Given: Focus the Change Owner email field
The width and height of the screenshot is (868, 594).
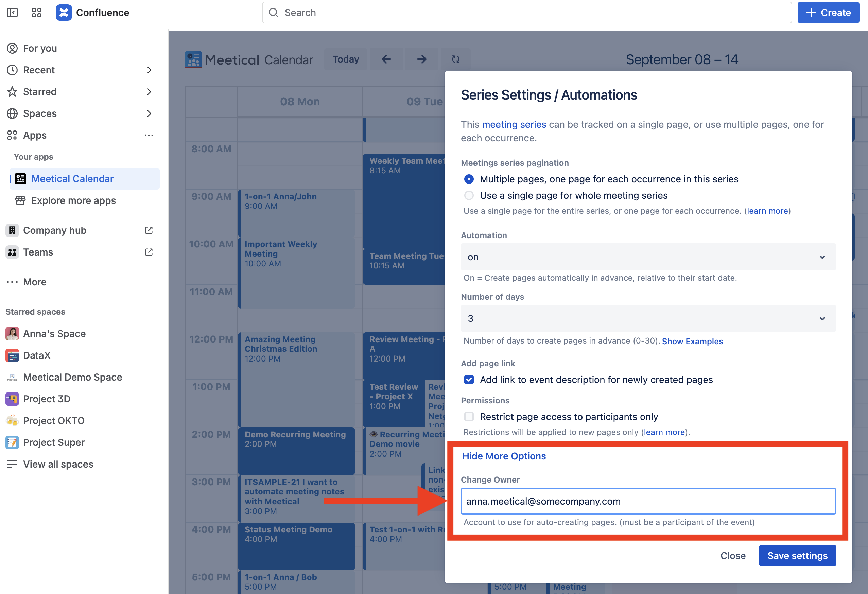Looking at the screenshot, I should 648,501.
